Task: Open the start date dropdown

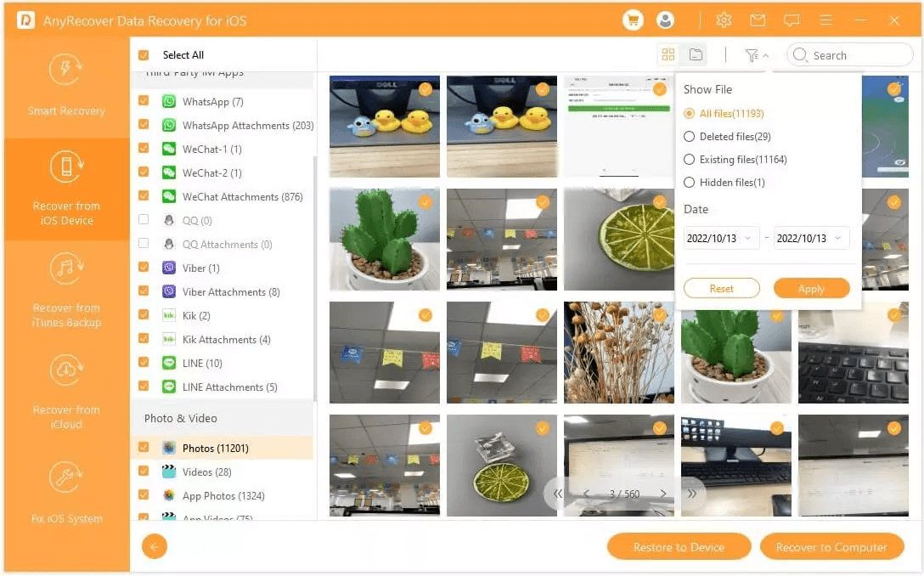Action: tap(721, 239)
